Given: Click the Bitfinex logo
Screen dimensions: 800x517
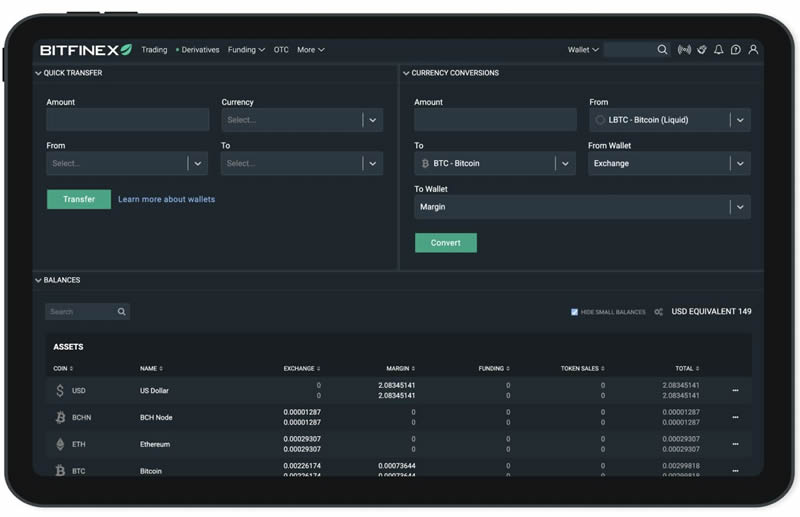Looking at the screenshot, I should (x=86, y=50).
